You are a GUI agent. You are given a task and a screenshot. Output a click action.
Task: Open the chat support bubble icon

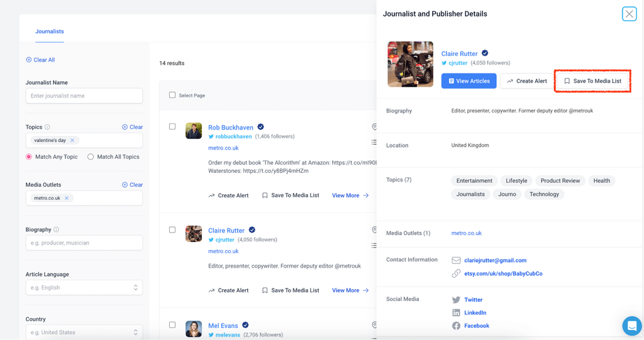[631, 326]
